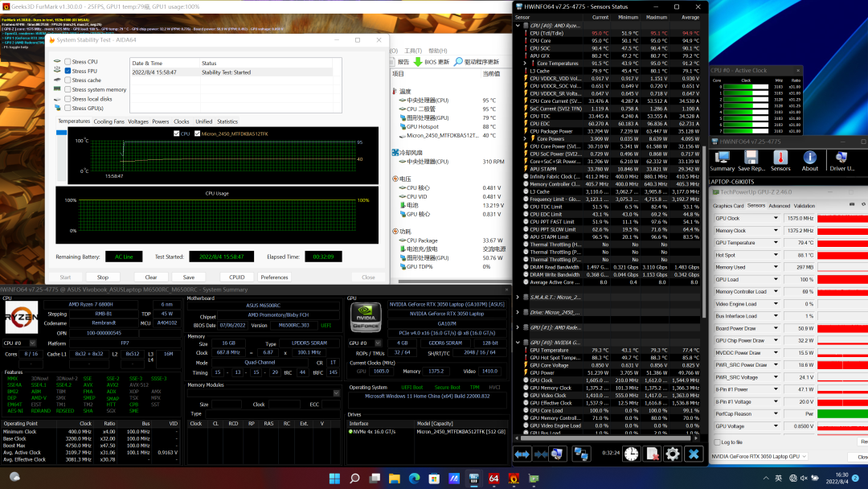Image resolution: width=868 pixels, height=489 pixels.
Task: Click the Sensors icon in HWiNFO64
Action: [780, 159]
